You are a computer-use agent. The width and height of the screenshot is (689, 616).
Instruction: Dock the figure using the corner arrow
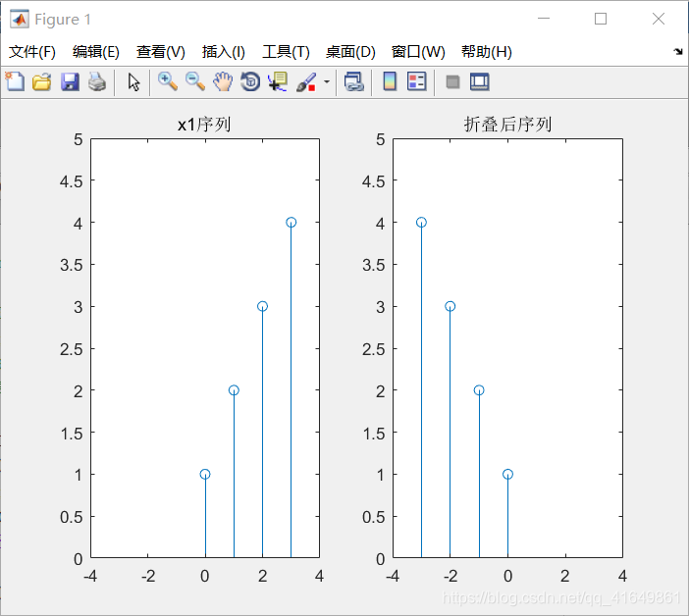(678, 51)
